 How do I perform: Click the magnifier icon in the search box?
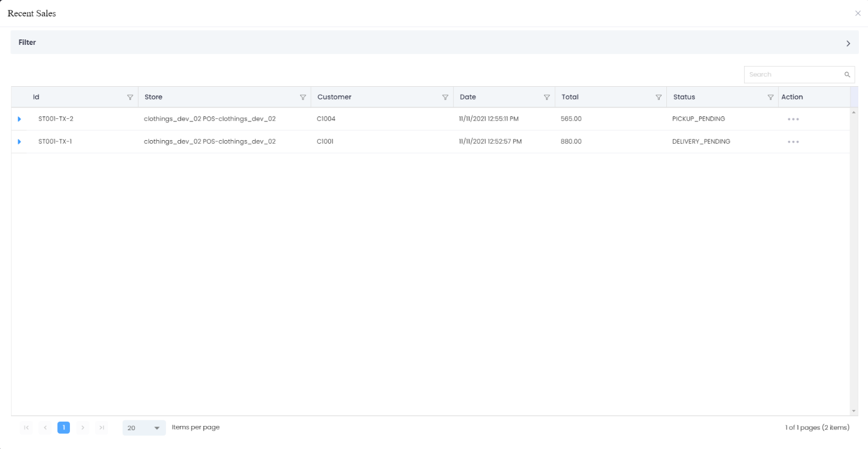(847, 74)
